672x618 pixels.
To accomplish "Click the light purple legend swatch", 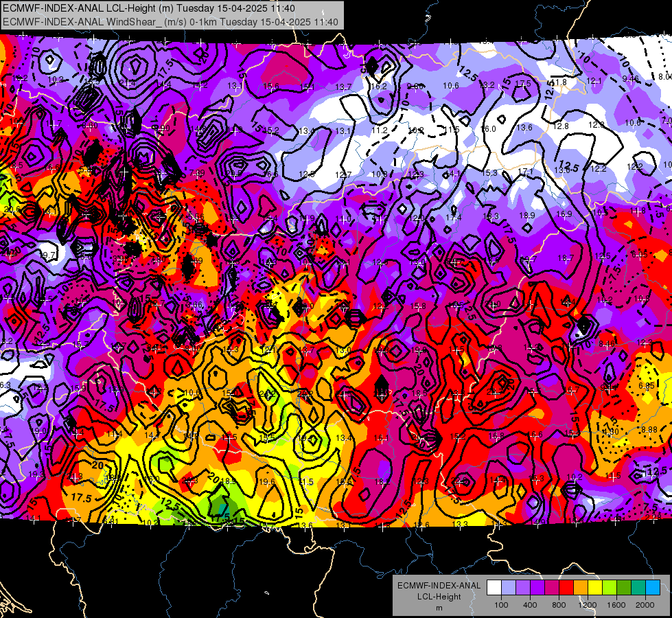I will 523,588.
